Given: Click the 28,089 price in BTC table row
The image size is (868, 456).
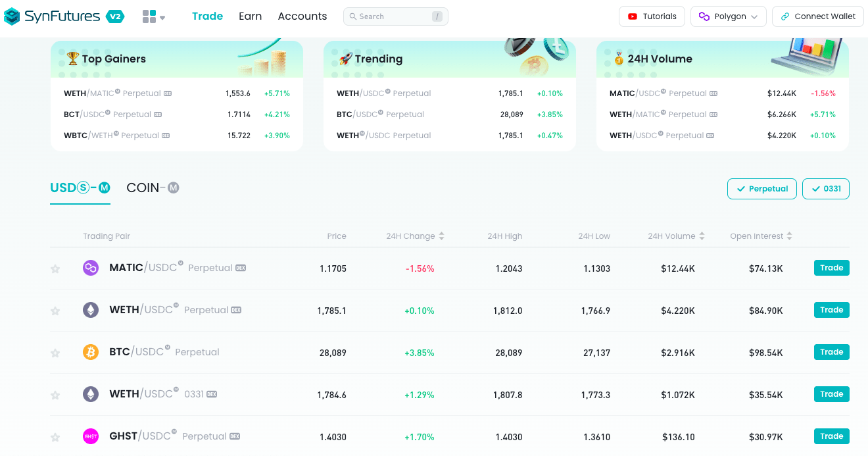Looking at the screenshot, I should (x=333, y=353).
